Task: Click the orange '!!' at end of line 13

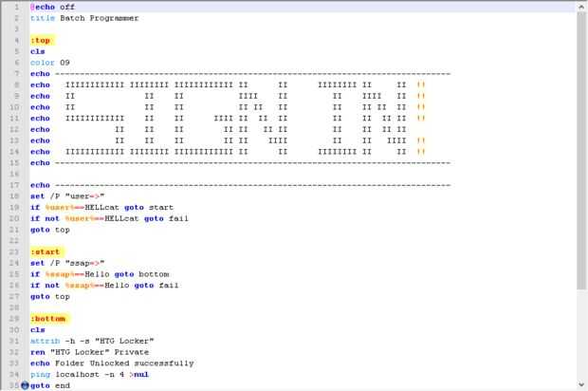Action: click(421, 140)
